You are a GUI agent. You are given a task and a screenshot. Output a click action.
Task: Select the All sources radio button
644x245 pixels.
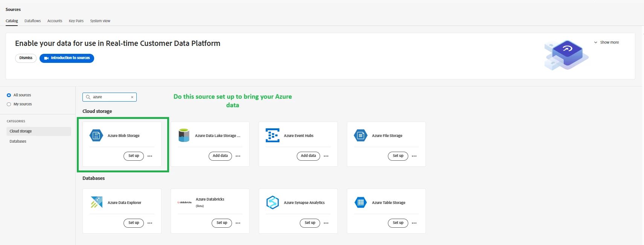[9, 95]
